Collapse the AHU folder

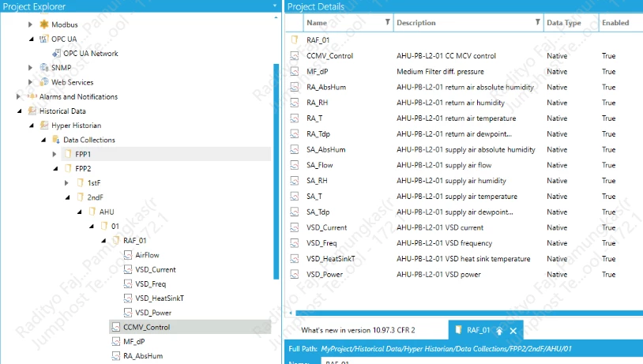(80, 212)
